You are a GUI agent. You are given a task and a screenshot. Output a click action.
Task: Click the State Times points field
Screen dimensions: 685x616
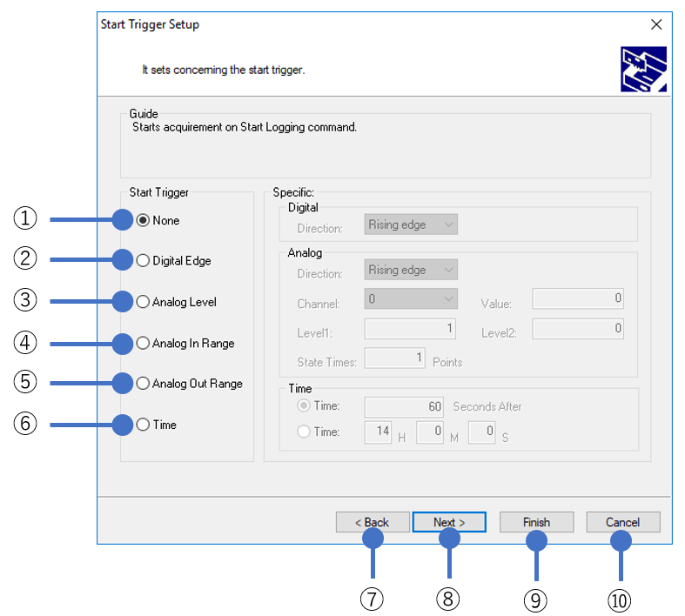pyautogui.click(x=395, y=358)
